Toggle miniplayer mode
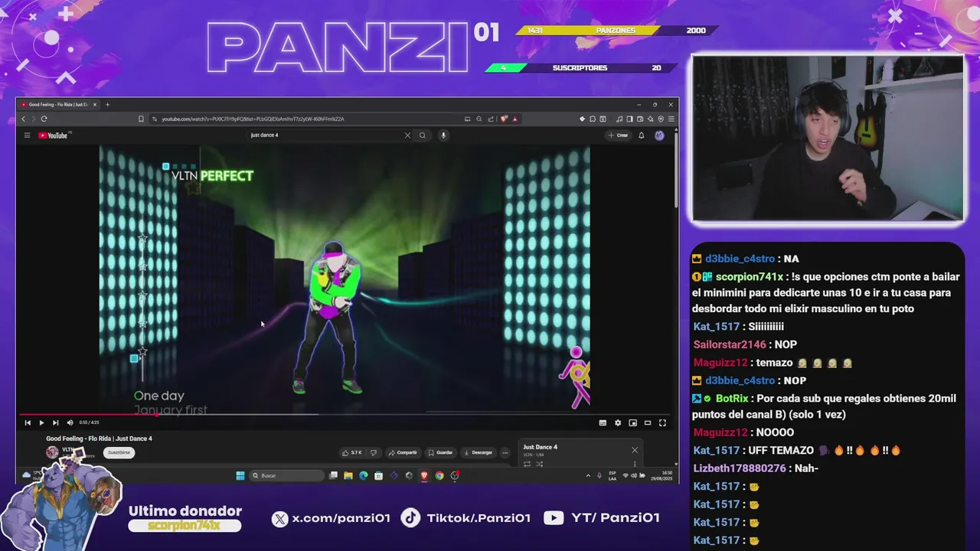 (632, 422)
